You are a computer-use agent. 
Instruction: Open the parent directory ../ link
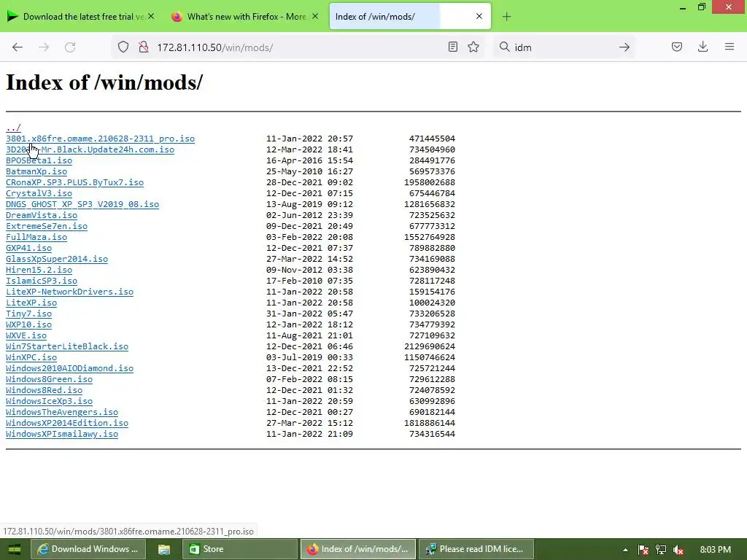(13, 128)
